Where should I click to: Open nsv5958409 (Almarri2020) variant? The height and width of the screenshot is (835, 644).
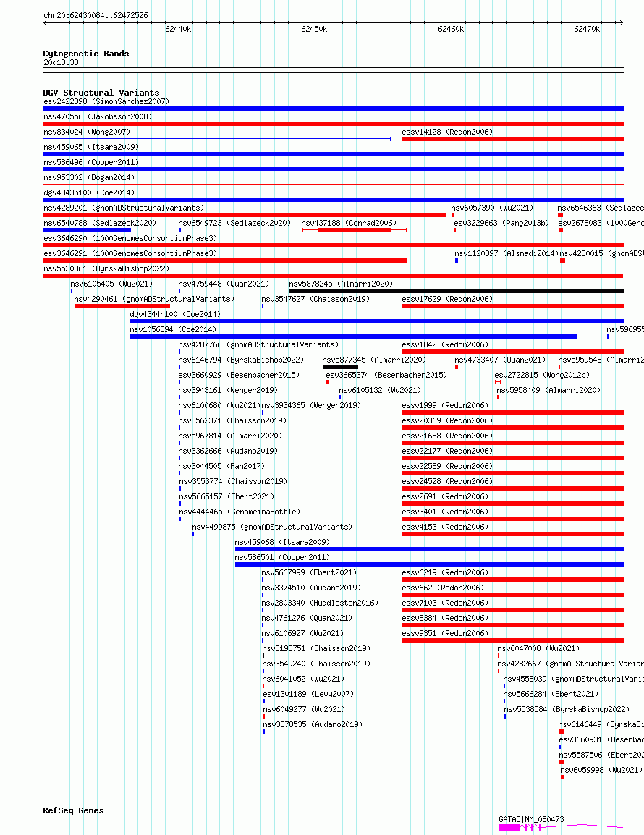548,390
